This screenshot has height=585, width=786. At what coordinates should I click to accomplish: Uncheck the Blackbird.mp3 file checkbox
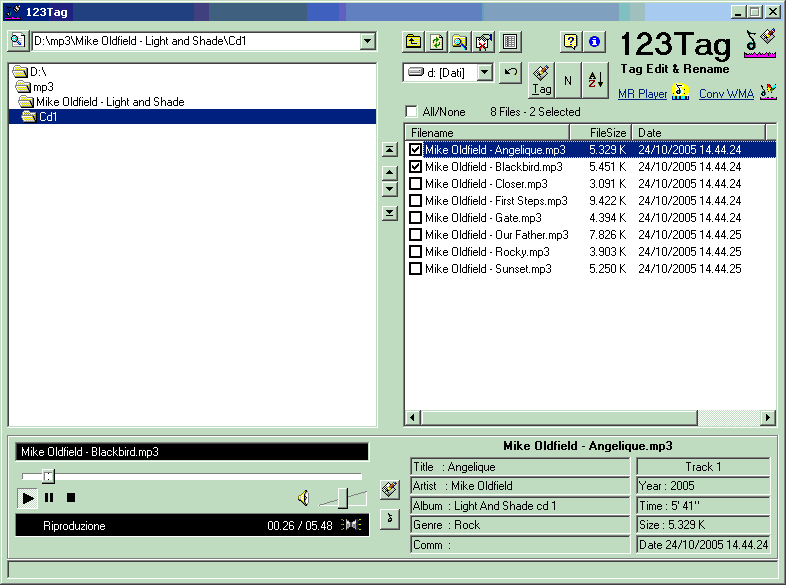click(x=416, y=167)
